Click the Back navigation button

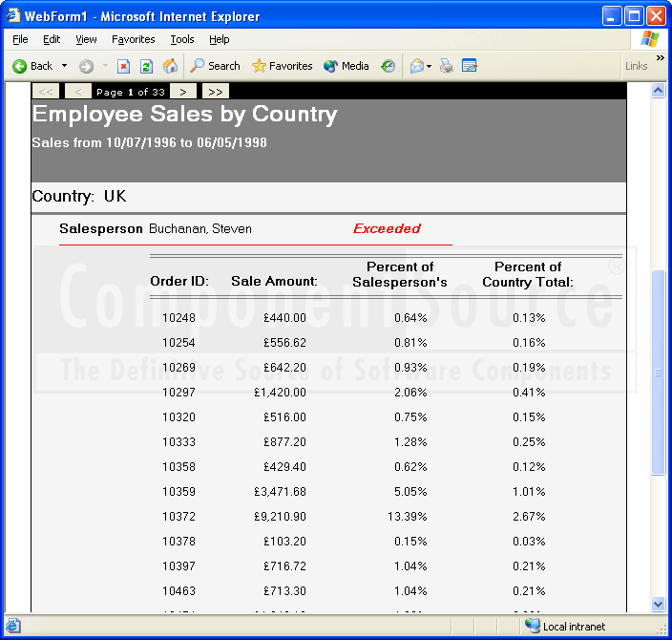click(32, 66)
